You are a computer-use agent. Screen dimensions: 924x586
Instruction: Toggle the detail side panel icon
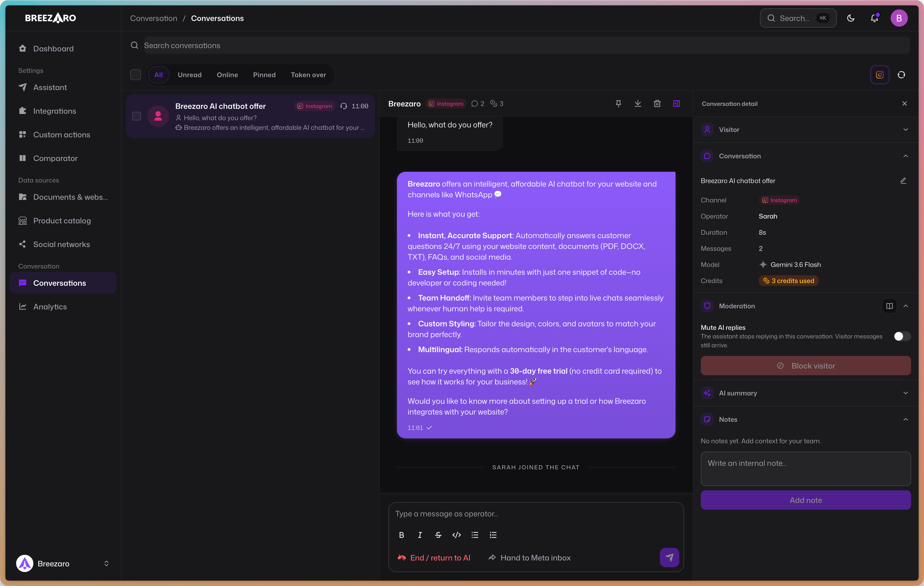677,103
